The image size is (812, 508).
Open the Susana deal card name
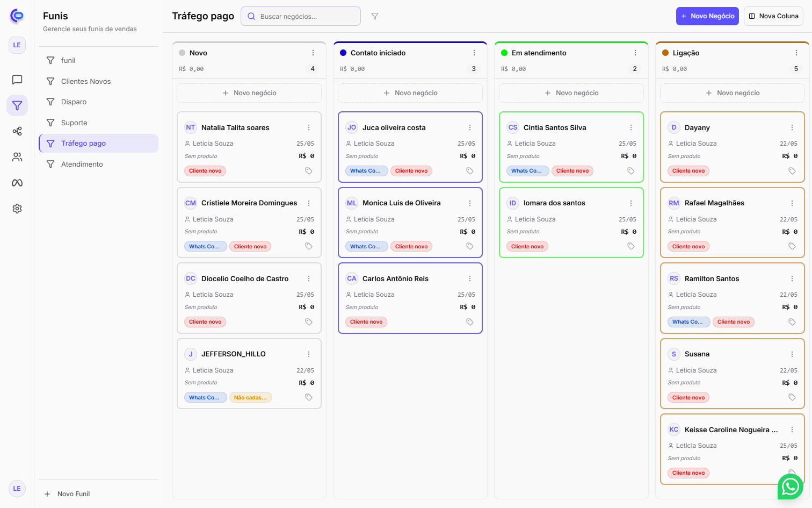697,354
